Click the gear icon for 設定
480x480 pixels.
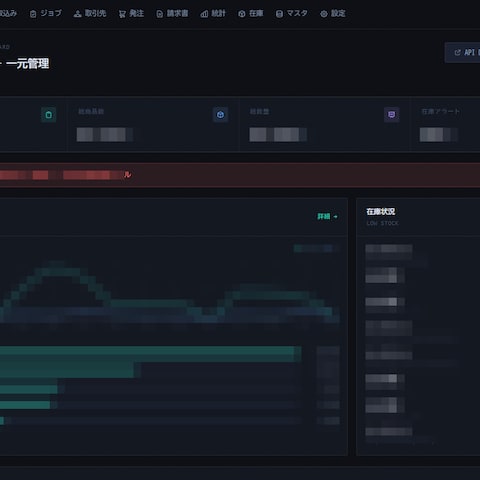coord(324,14)
